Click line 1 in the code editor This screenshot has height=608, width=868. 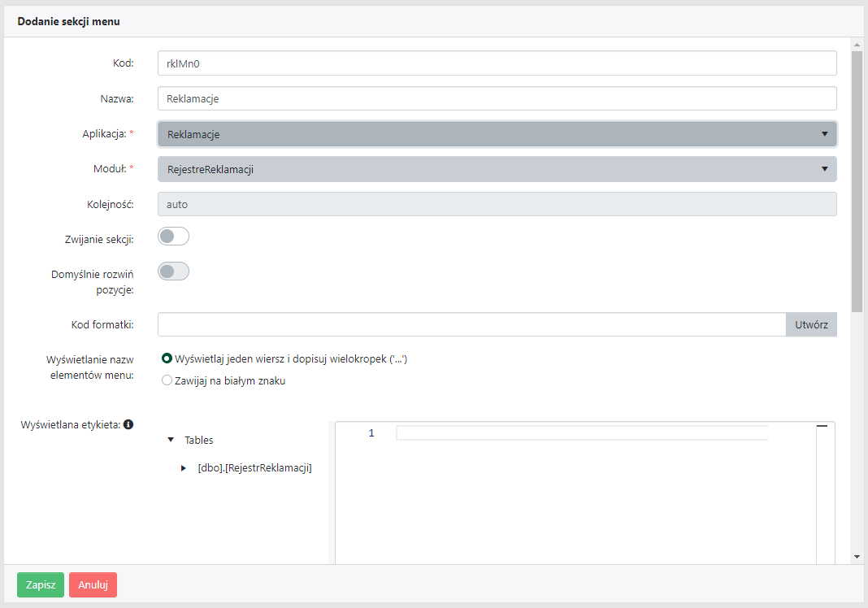coord(581,433)
